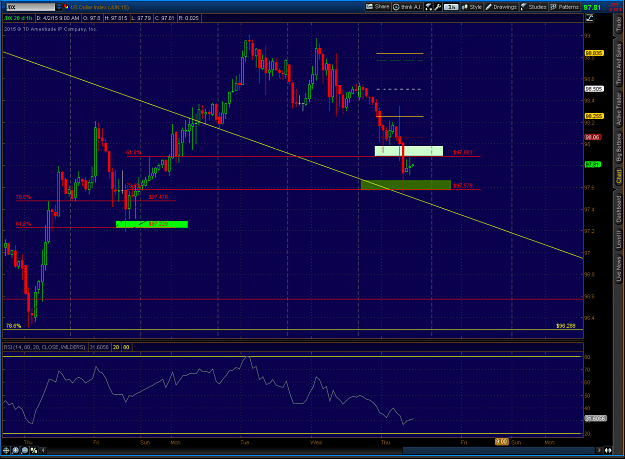Open the Live News sidebar tab
The width and height of the screenshot is (625, 459).
coord(619,269)
